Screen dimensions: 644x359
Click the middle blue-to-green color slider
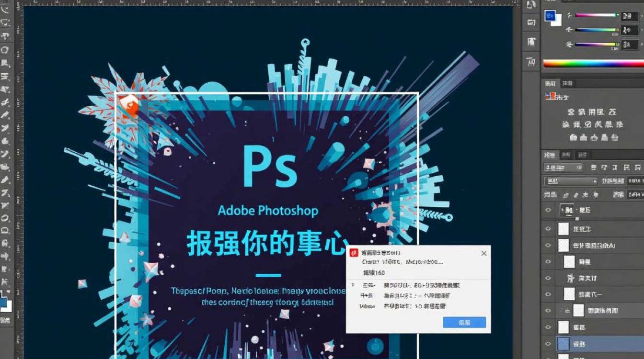pos(596,30)
